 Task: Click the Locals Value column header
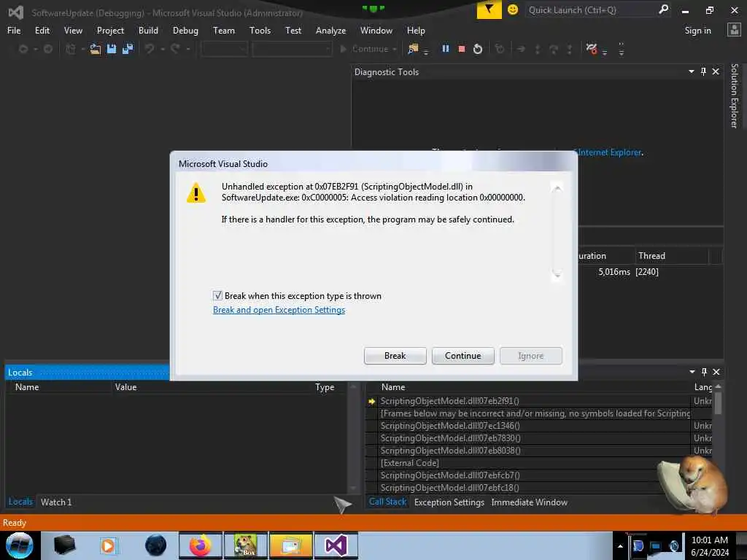(x=211, y=387)
